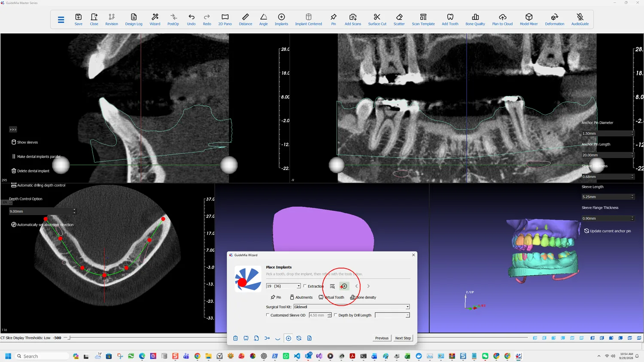The width and height of the screenshot is (644, 362).
Task: Click Update current anchor pin
Action: 608,231
